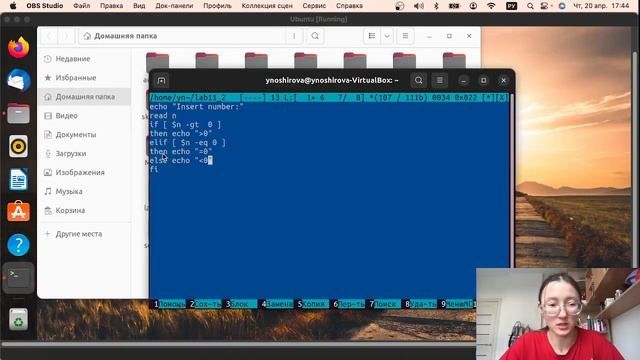Image resolution: width=640 pixels, height=360 pixels.
Task: Open the Вид menu
Action: tap(139, 6)
